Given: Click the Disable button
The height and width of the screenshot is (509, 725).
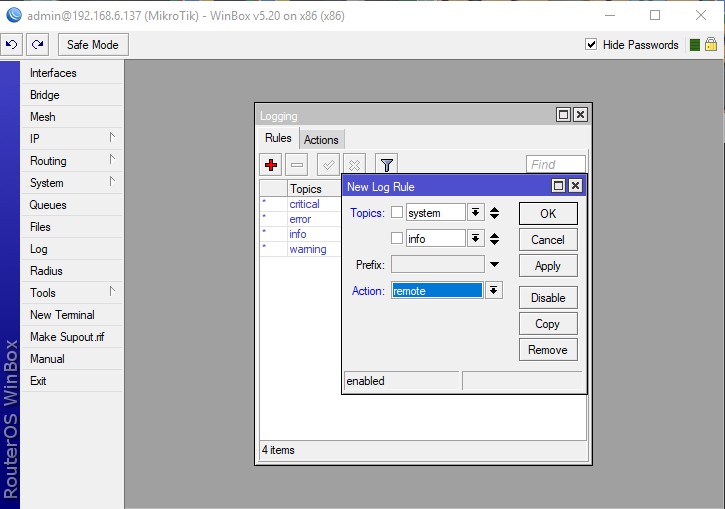Looking at the screenshot, I should tap(548, 298).
